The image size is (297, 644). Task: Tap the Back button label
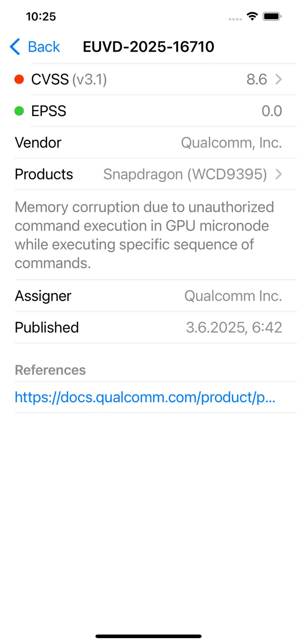pos(44,47)
